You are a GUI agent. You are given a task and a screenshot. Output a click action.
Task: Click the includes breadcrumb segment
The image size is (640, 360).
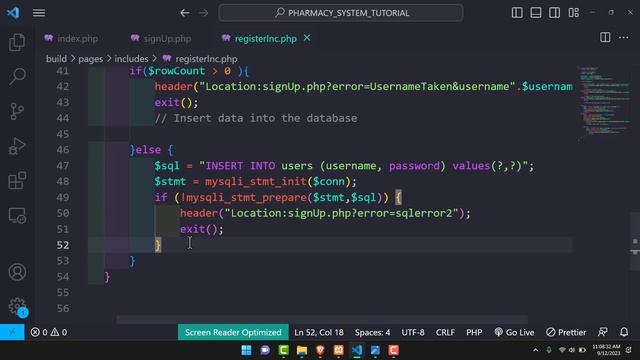(x=131, y=59)
